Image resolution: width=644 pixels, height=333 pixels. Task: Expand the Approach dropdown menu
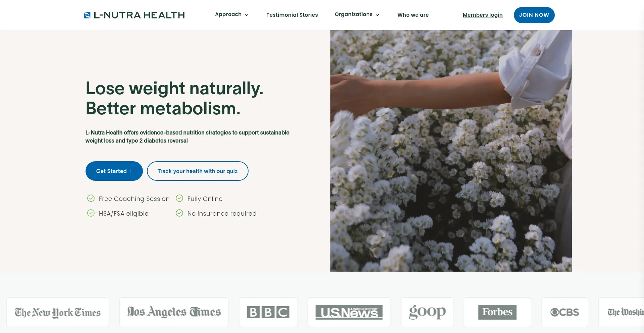click(232, 14)
